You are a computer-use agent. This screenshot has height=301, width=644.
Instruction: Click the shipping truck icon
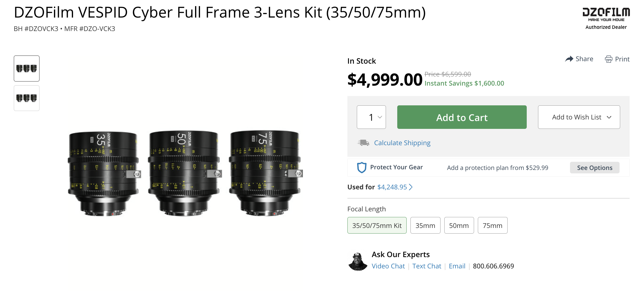point(363,143)
